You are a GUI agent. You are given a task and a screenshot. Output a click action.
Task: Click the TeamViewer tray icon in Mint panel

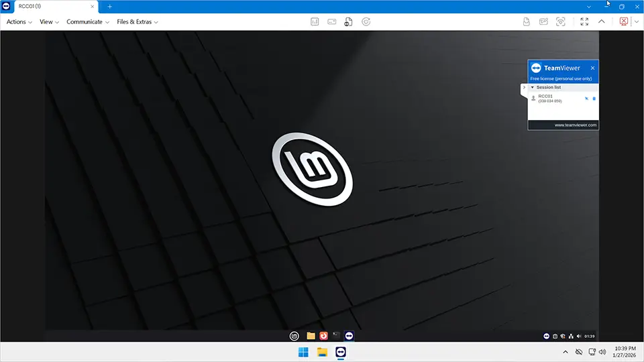[546, 336]
